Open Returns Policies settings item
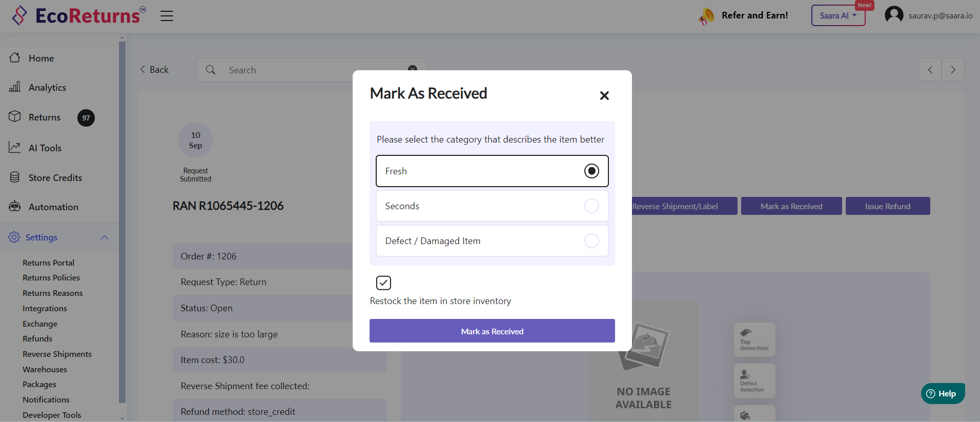 (x=51, y=277)
